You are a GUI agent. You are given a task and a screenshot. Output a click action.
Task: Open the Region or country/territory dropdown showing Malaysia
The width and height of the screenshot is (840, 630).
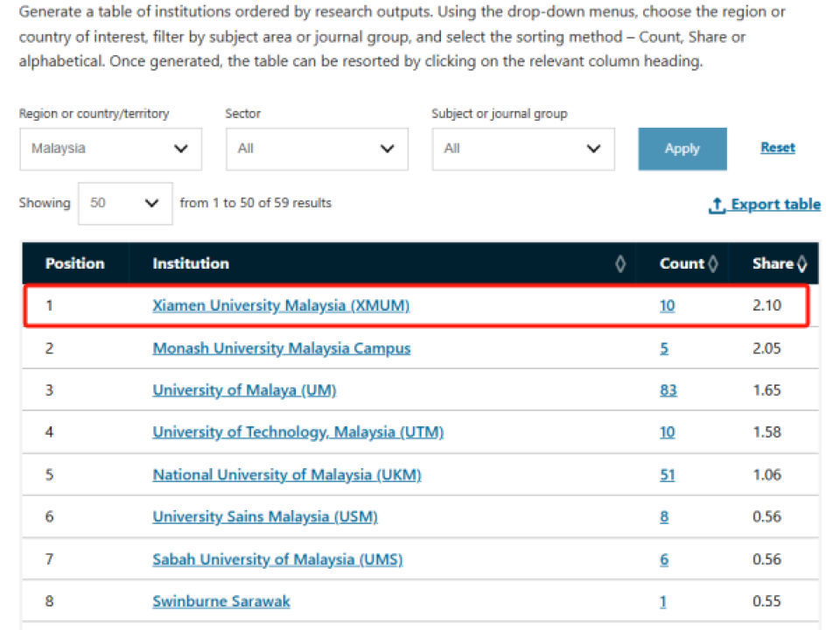111,149
